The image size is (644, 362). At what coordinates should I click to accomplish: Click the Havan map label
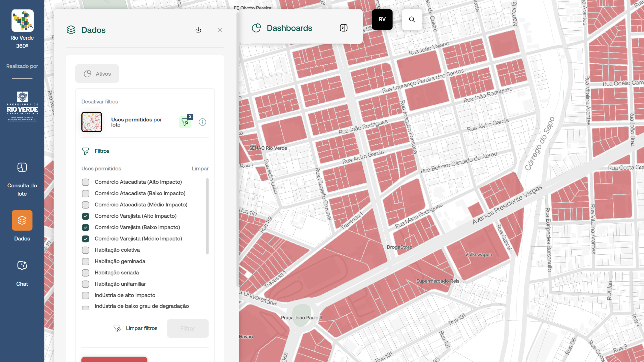point(246,337)
